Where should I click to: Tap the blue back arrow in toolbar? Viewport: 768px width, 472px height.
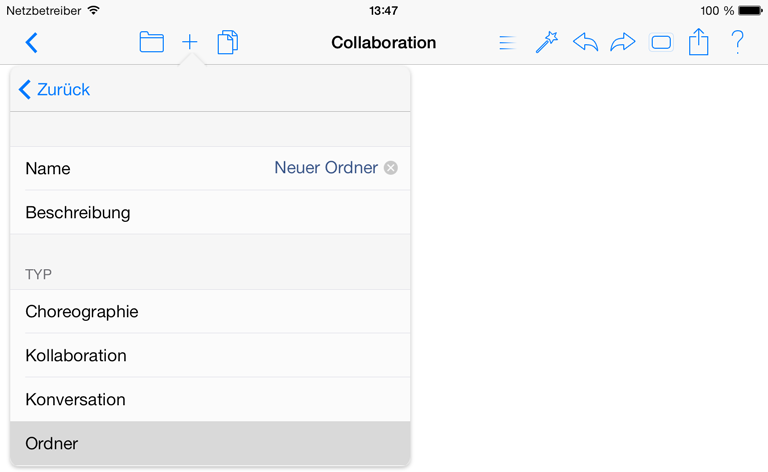(31, 43)
